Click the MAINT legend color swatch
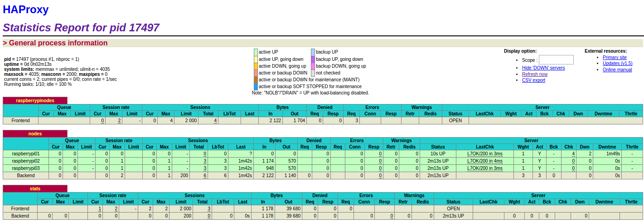 256,79
